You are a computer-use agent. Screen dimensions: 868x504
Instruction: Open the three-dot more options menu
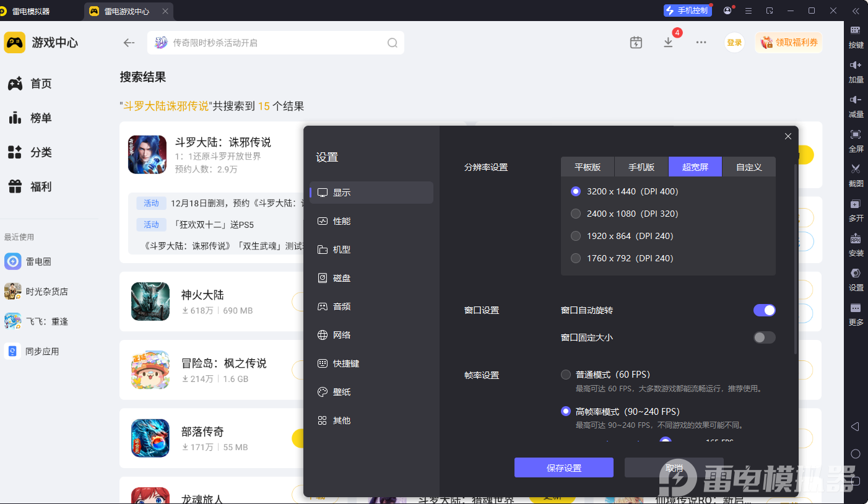(701, 42)
